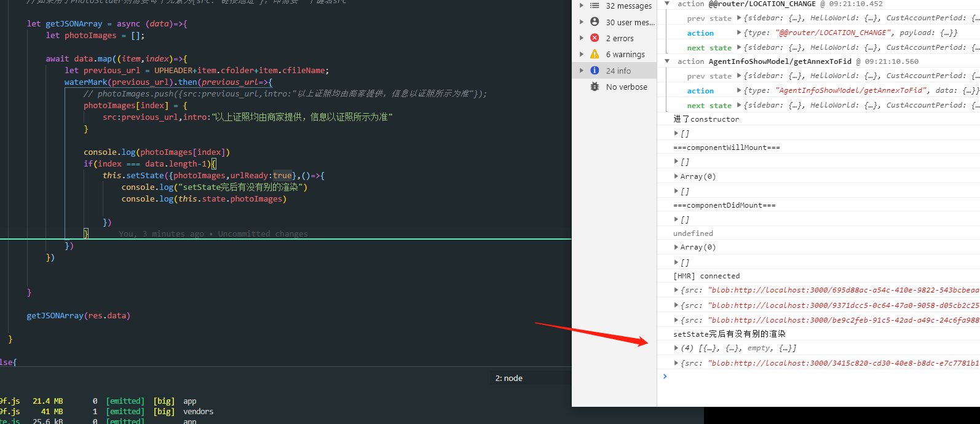Select the No verbose filter

[626, 87]
